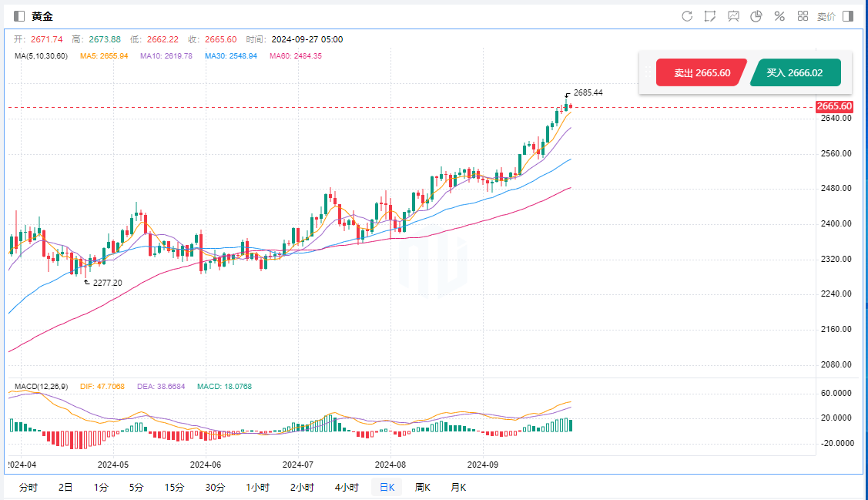Screen dimensions: 868x500
Task: Toggle the left panel icon beside 黄金
Action: (x=19, y=16)
